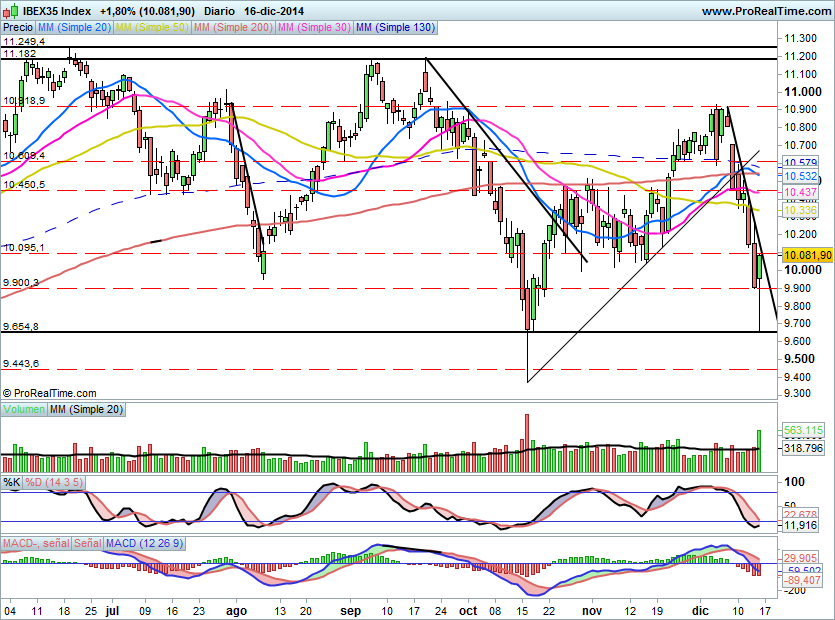Click the señal label in the MACD panel

tap(87, 542)
